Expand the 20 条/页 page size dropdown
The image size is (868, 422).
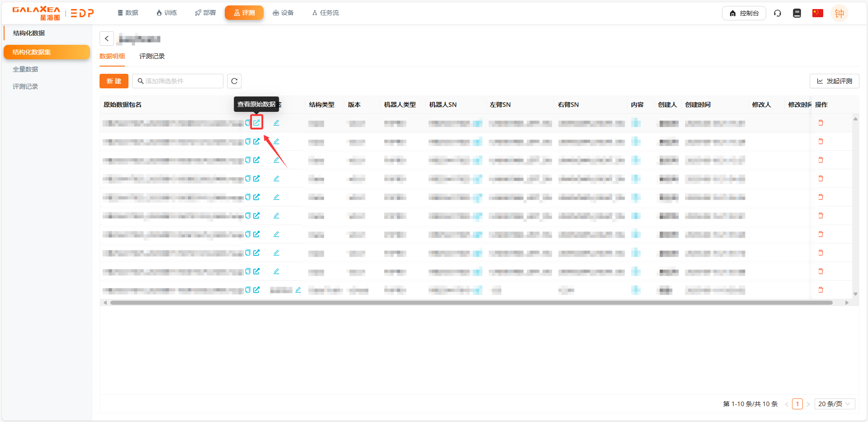(835, 404)
